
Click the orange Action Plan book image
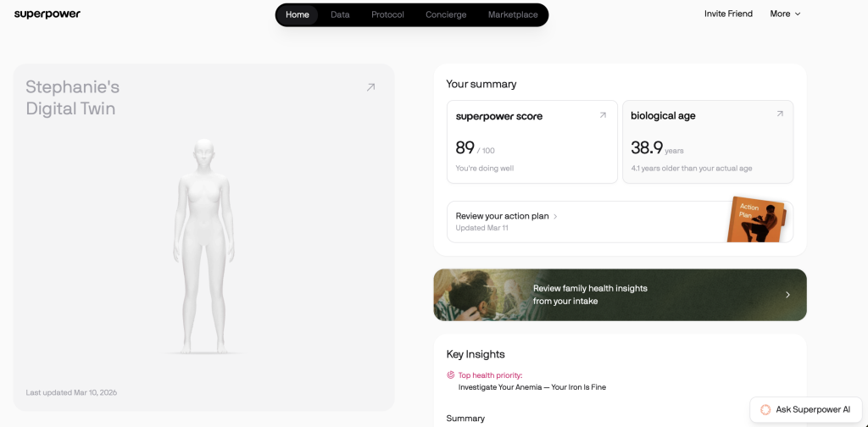click(757, 219)
